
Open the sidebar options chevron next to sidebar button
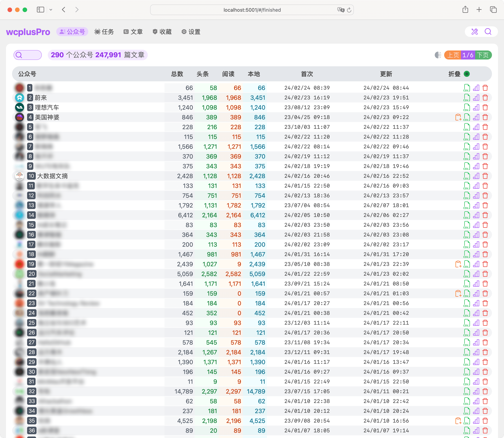pos(51,10)
